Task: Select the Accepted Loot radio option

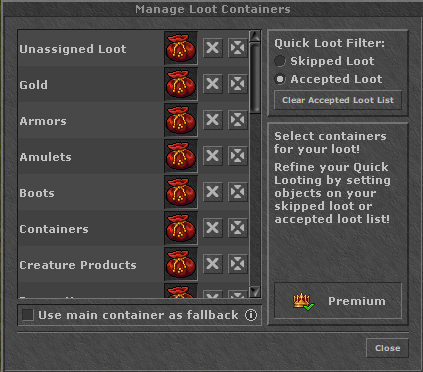Action: click(280, 79)
